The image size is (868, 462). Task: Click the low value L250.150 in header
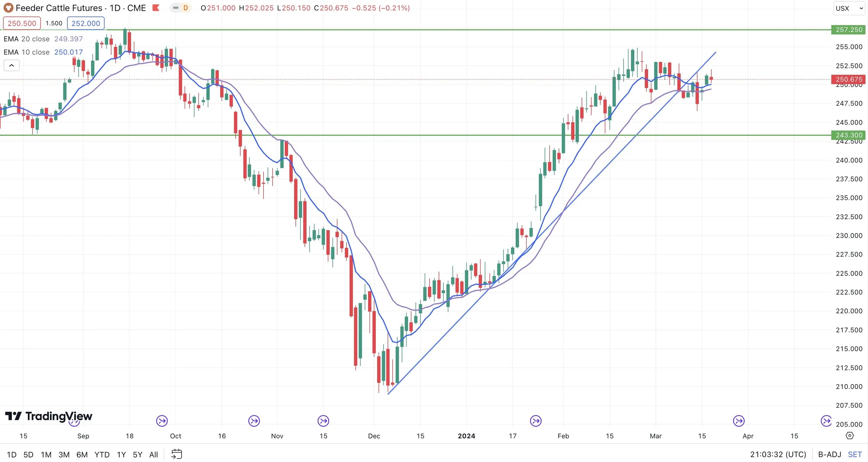point(294,8)
